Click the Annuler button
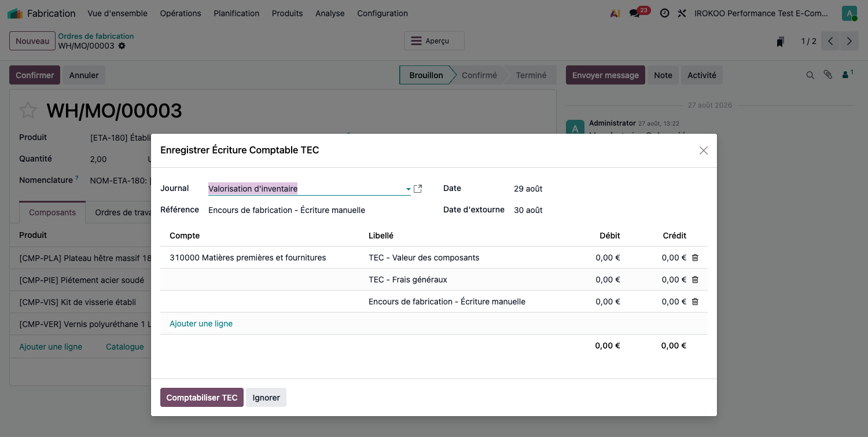The image size is (868, 437). 84,75
